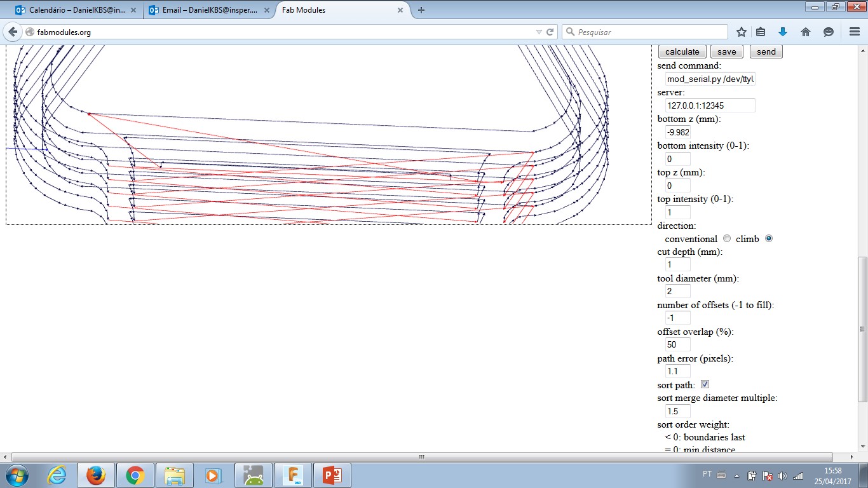Close the Calendário tab
Image resolution: width=868 pixels, height=488 pixels.
[x=133, y=10]
